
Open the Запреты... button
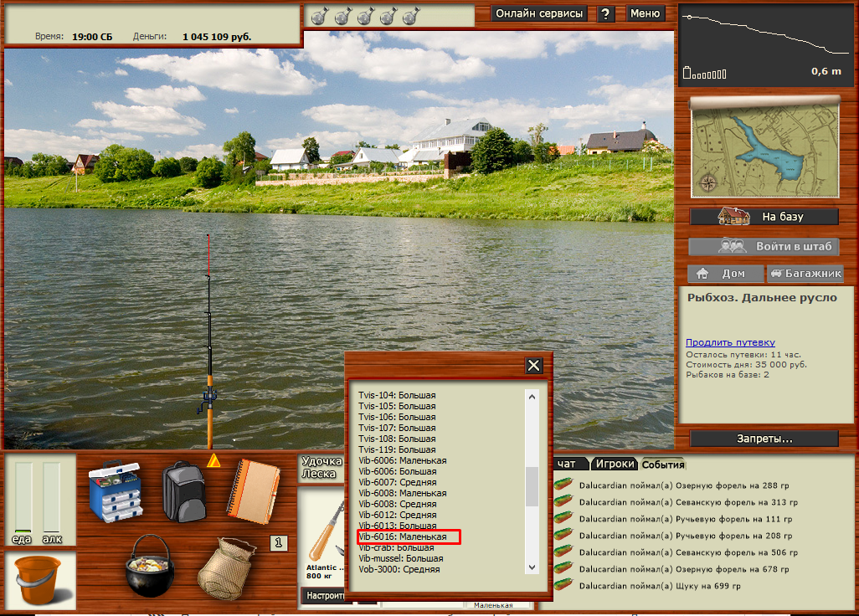coord(764,439)
